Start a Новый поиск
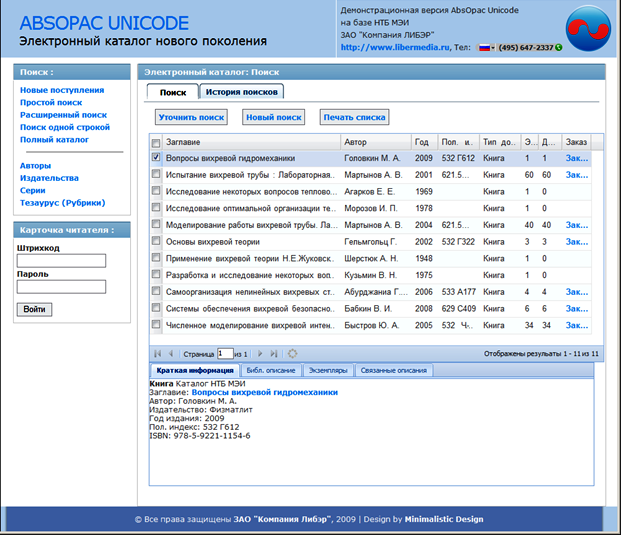The height and width of the screenshot is (535, 621). 274,117
